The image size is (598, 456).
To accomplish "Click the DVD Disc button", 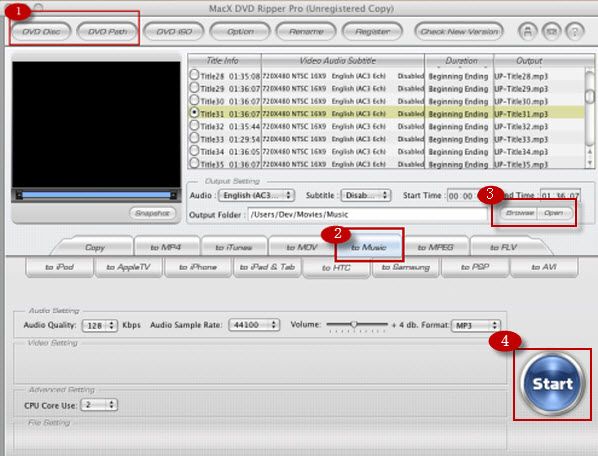I will [41, 31].
